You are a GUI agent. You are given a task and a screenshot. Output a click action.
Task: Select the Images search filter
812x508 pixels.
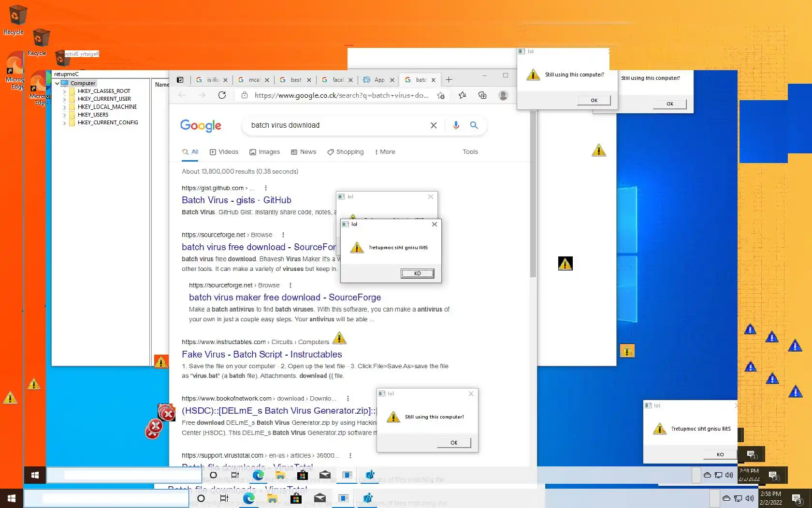pos(264,152)
